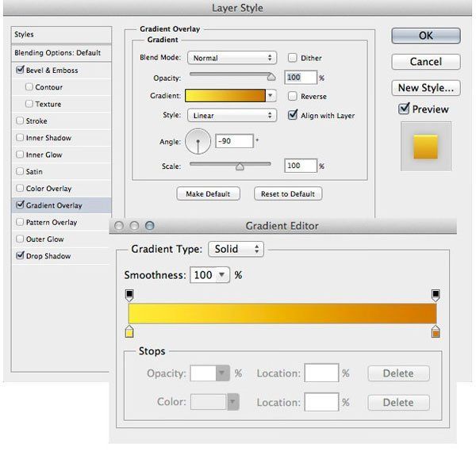Screen dimensions: 476x459
Task: Click the opacity stop Delete button
Action: [398, 373]
